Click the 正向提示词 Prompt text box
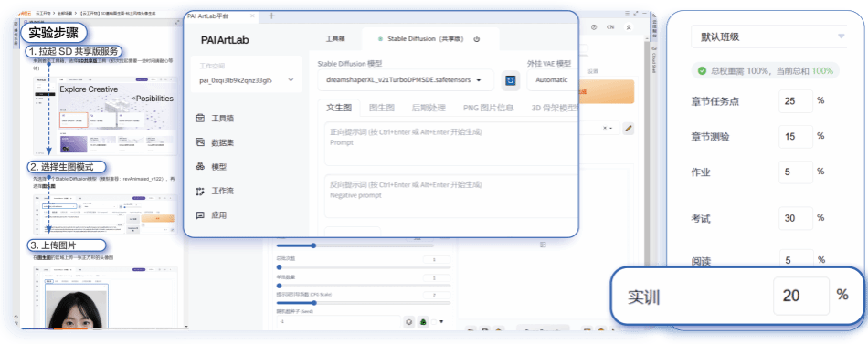 coord(451,143)
